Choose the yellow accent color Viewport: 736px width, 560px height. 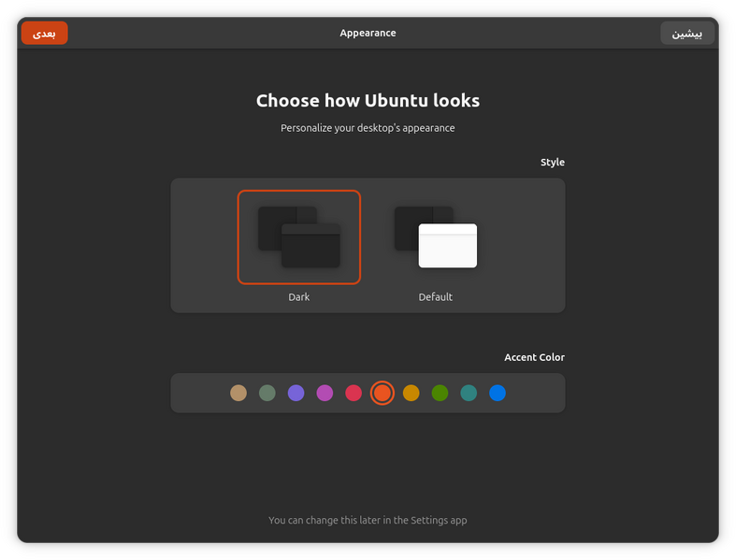(411, 393)
